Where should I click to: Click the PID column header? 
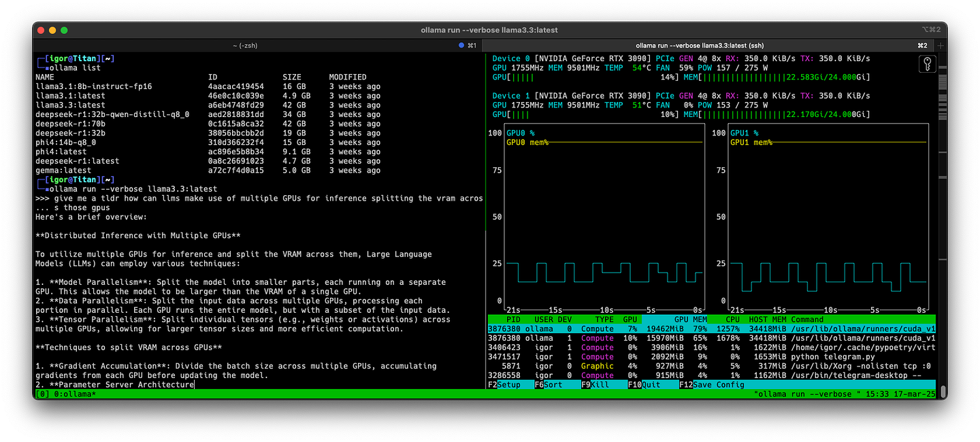coord(513,319)
